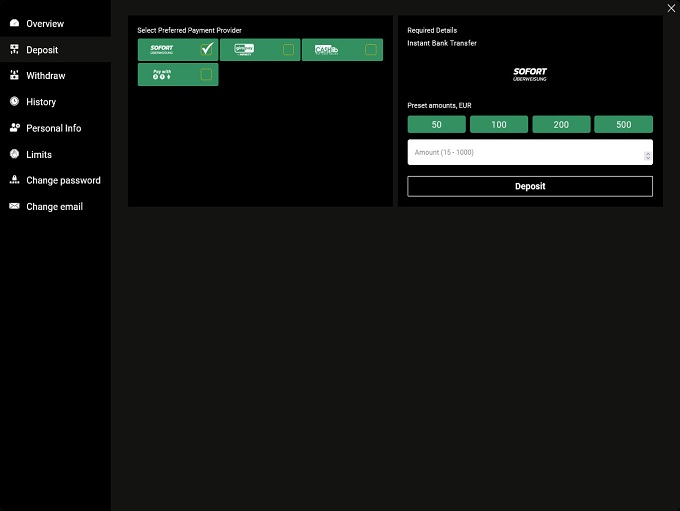Click the Change password icon
Screen dimensions: 680x511
pyautogui.click(x=14, y=180)
